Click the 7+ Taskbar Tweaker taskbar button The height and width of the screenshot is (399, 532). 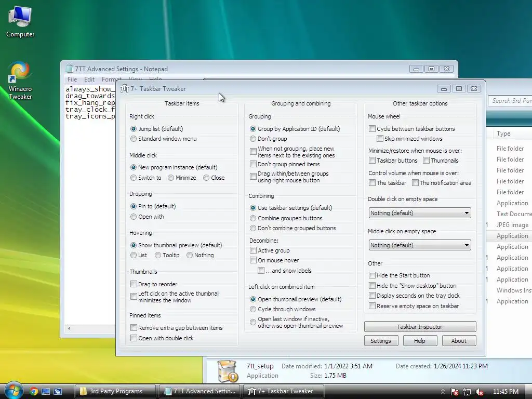tap(284, 391)
